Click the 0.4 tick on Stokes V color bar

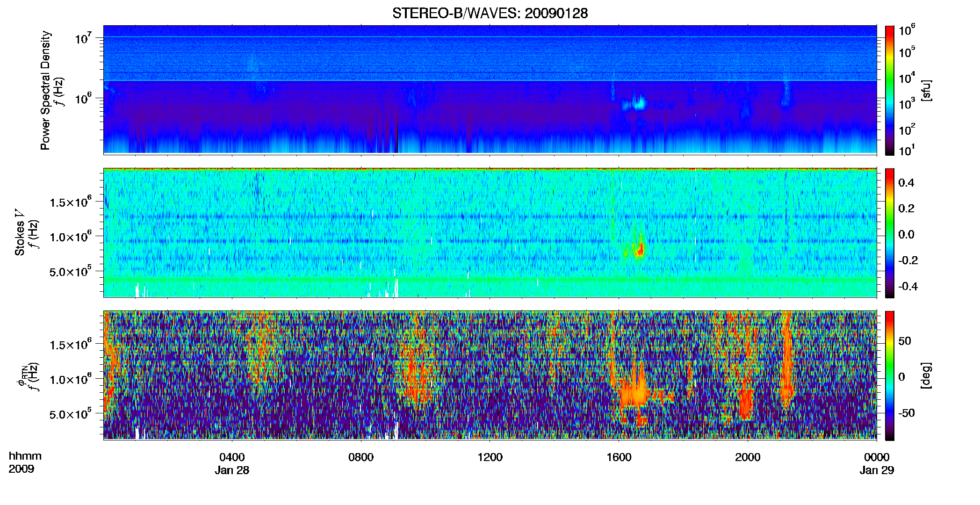pyautogui.click(x=907, y=183)
